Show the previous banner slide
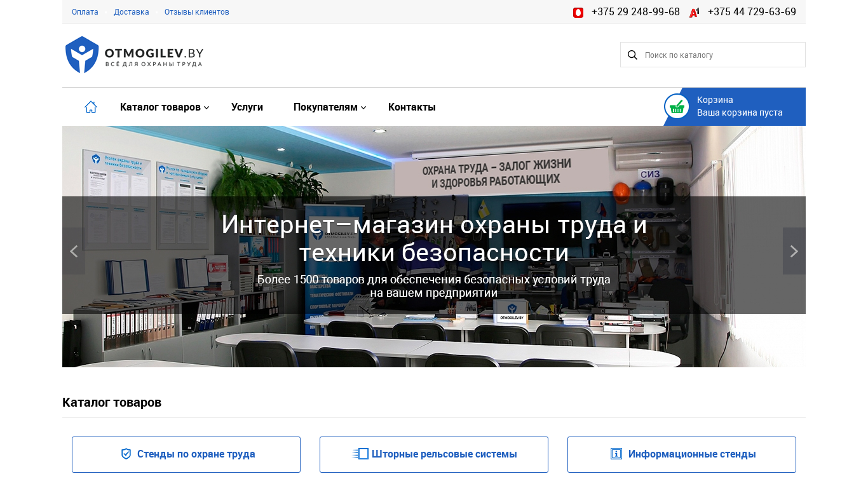The width and height of the screenshot is (868, 488). 74,251
